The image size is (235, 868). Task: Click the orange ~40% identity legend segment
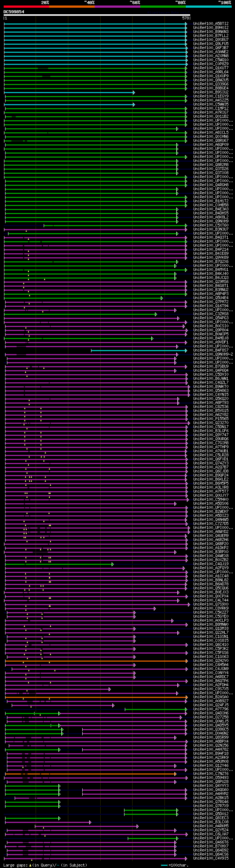(x=72, y=7)
